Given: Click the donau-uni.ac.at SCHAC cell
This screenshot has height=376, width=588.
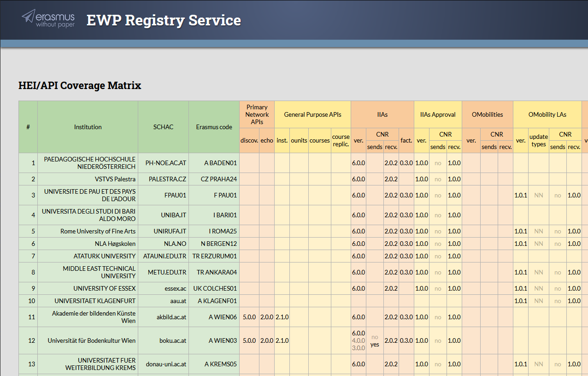Looking at the screenshot, I should 163,364.
